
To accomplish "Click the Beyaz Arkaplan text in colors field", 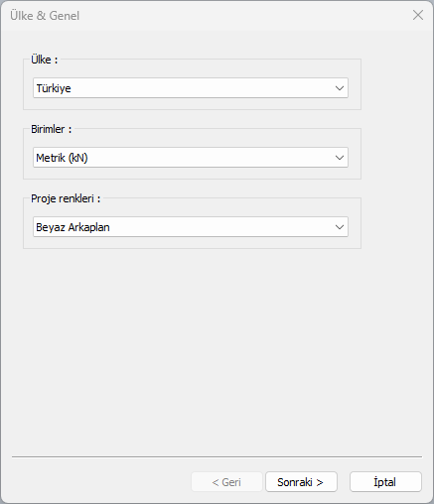I will click(72, 227).
